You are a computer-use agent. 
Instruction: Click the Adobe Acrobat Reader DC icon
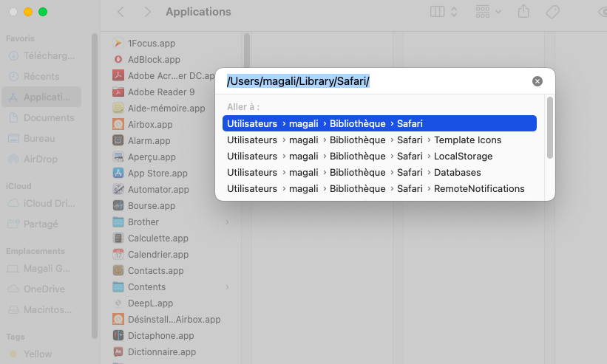click(118, 75)
